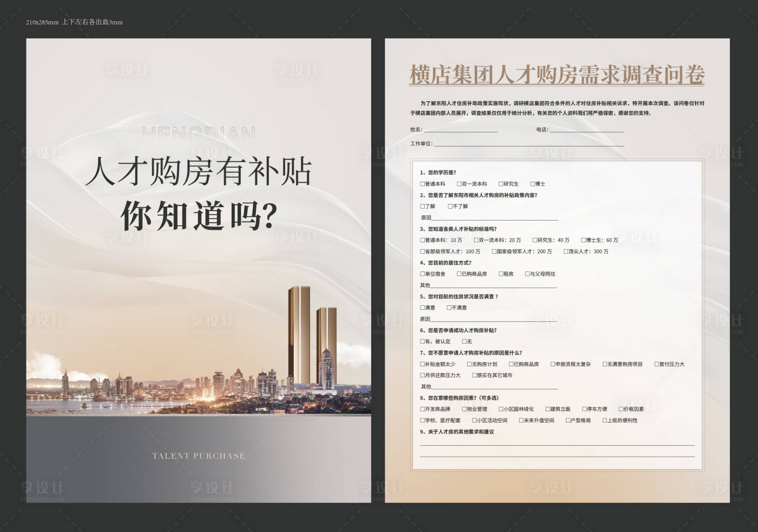This screenshot has width=758, height=532.
Task: Select the 小区活动空间 checkbox
Action: pyautogui.click(x=475, y=420)
